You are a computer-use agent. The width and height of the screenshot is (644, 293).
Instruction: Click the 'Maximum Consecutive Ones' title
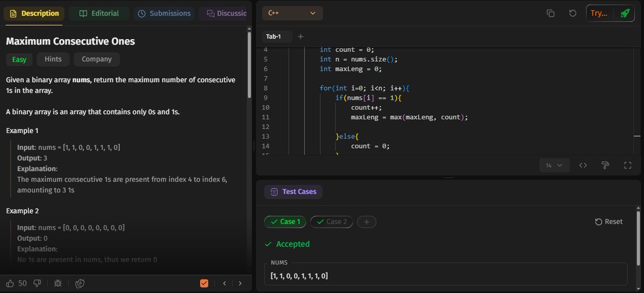click(x=70, y=41)
